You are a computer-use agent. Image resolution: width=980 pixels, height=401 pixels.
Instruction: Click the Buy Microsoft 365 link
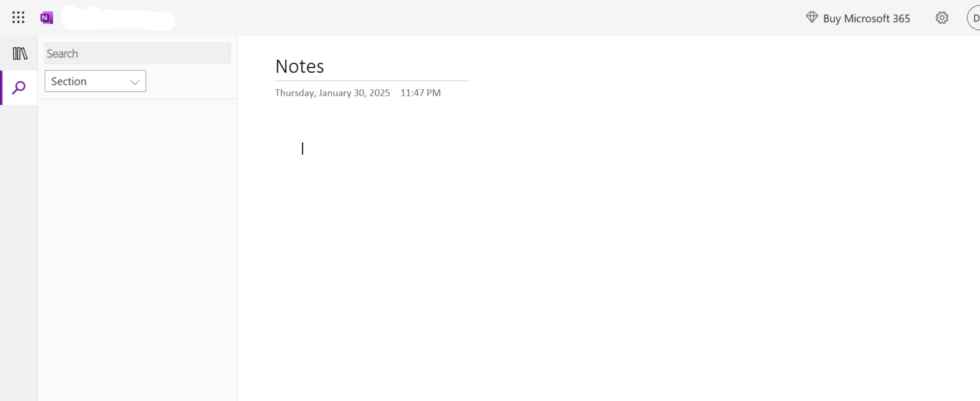(866, 18)
